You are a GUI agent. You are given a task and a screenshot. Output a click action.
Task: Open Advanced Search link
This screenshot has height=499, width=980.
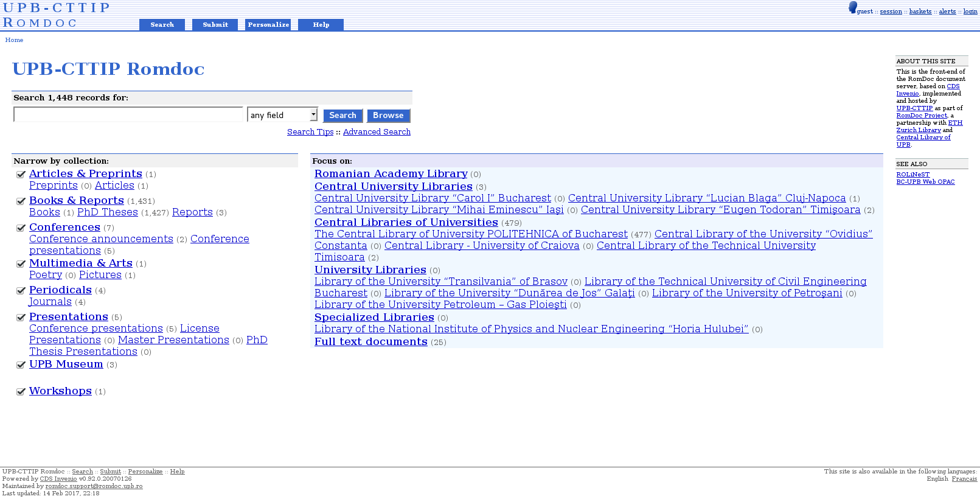point(377,132)
